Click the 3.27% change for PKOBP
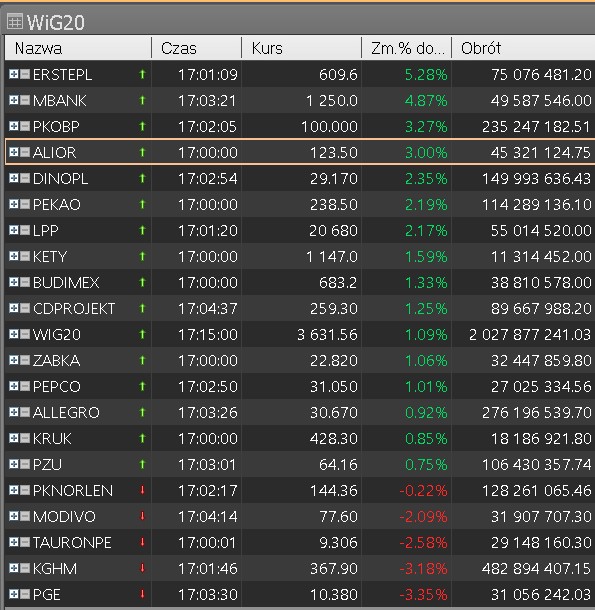Image resolution: width=595 pixels, height=610 pixels. pos(426,126)
